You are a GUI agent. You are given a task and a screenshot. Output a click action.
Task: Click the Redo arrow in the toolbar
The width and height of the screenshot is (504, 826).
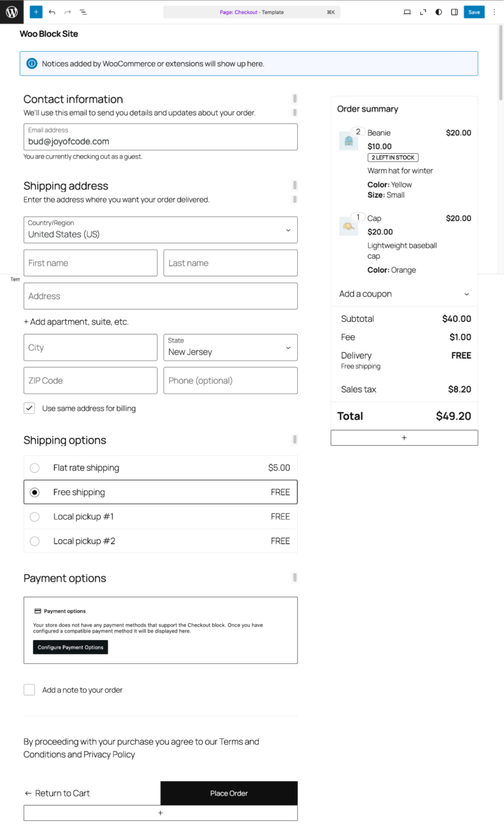coord(67,12)
